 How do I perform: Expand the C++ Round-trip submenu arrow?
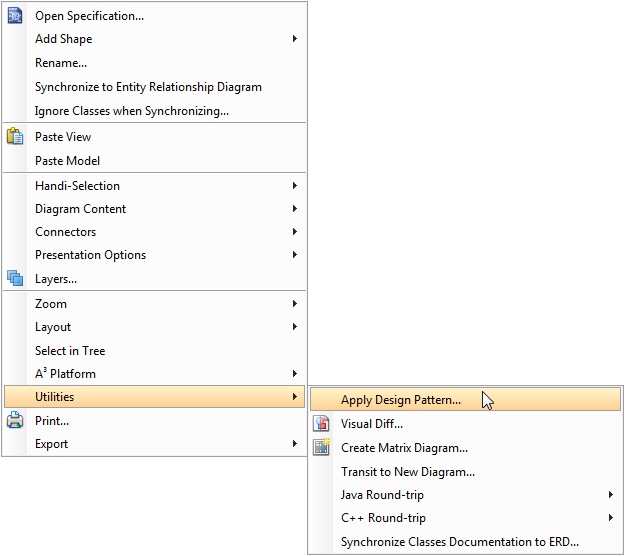tap(611, 518)
